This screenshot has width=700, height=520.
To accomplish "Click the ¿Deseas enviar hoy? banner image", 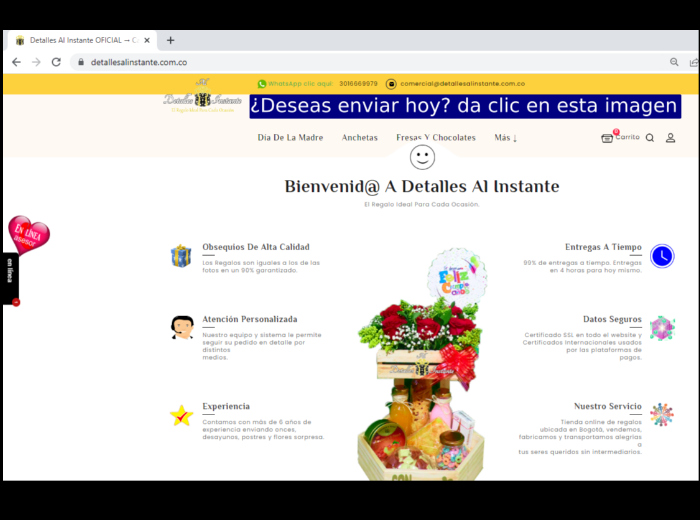I will (x=465, y=106).
